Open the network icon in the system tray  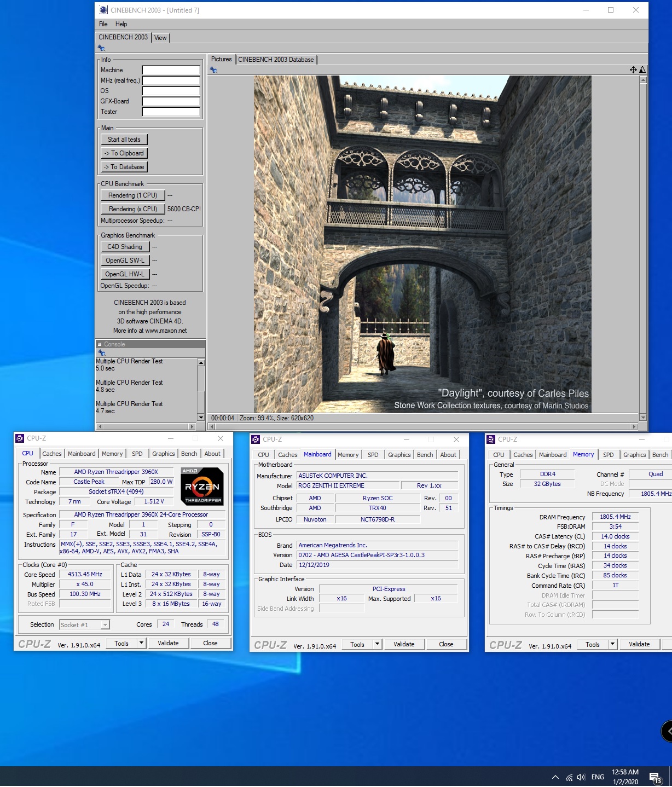click(x=569, y=777)
